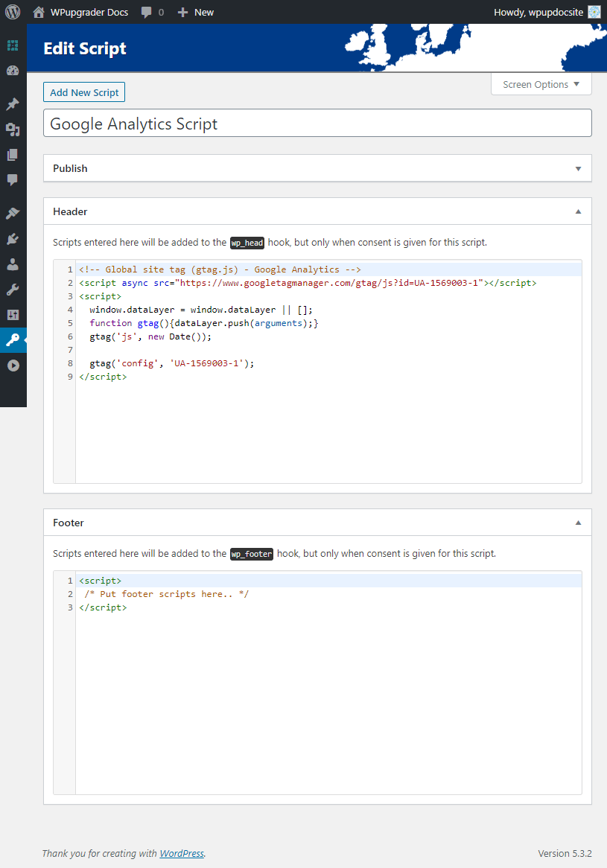Click empty area of header code editor
Image resolution: width=607 pixels, height=868 pixels.
click(328, 432)
